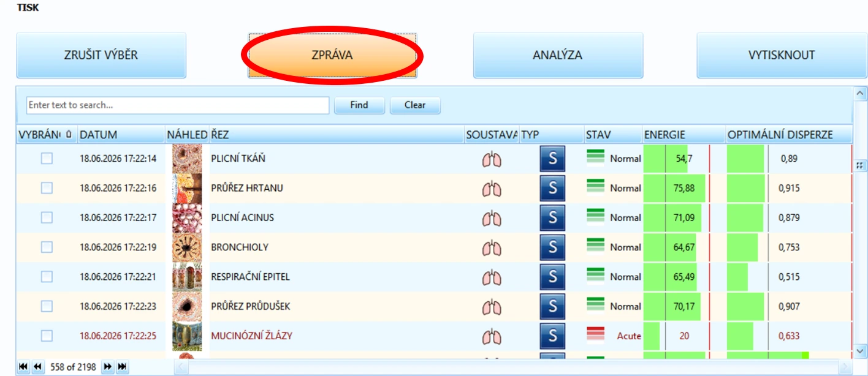Click the ZRUŠIT VÝBĚR button
The image size is (868, 376).
(x=101, y=55)
